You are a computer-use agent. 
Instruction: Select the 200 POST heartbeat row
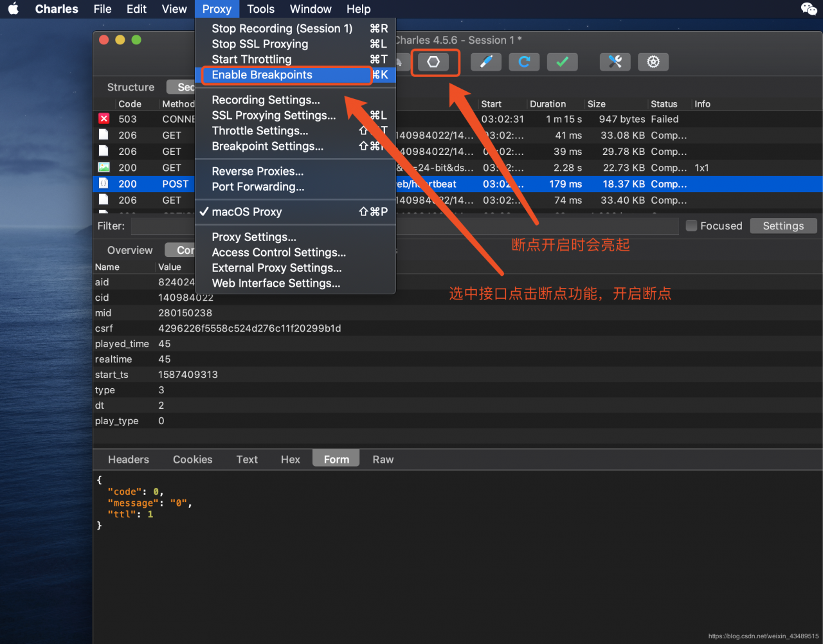[458, 184]
